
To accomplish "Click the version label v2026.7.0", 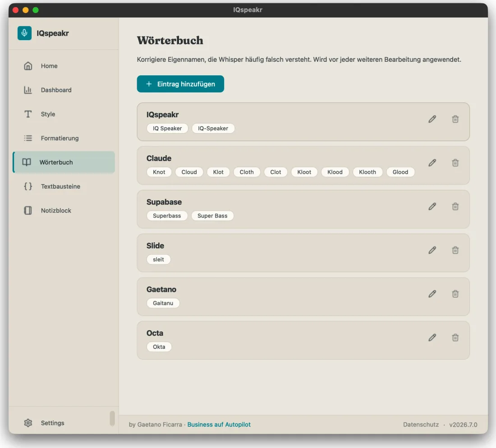I will click(x=463, y=425).
